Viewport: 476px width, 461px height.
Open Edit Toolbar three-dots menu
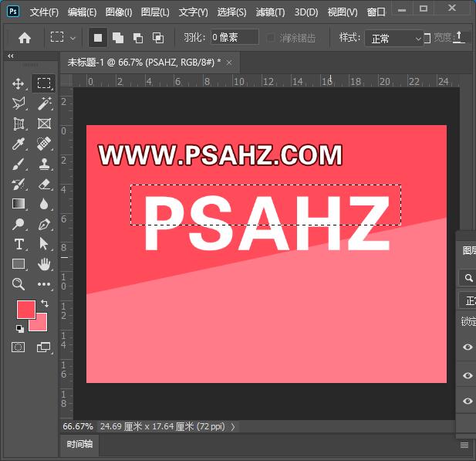[44, 284]
